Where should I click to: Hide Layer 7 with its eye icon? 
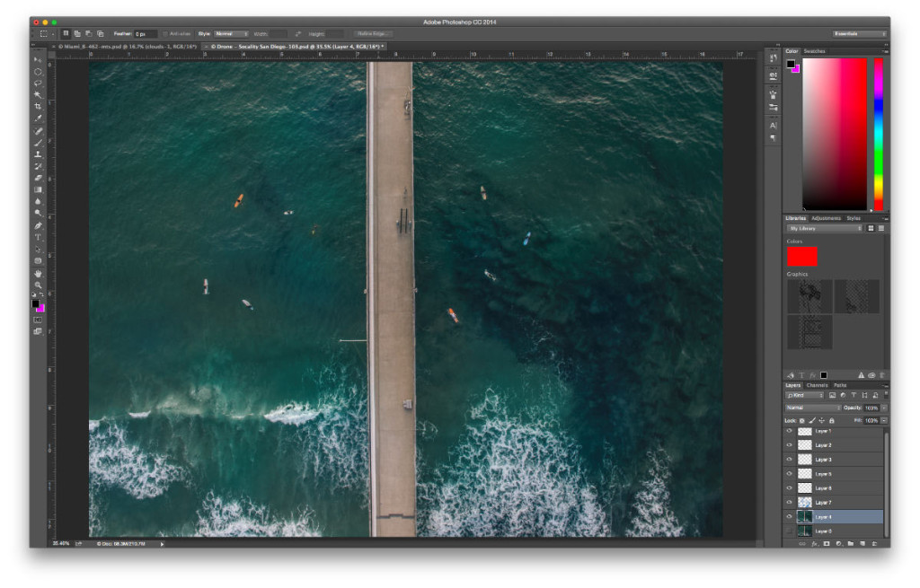(x=789, y=502)
